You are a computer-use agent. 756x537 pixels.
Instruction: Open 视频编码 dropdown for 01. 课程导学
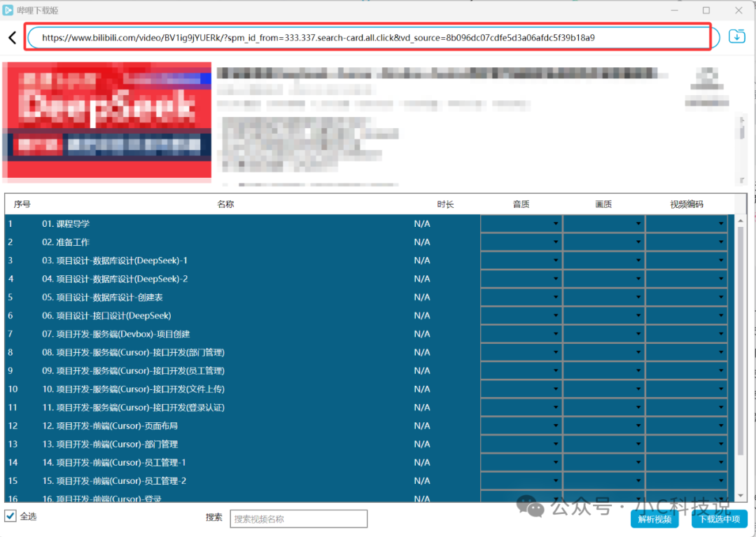pyautogui.click(x=687, y=223)
